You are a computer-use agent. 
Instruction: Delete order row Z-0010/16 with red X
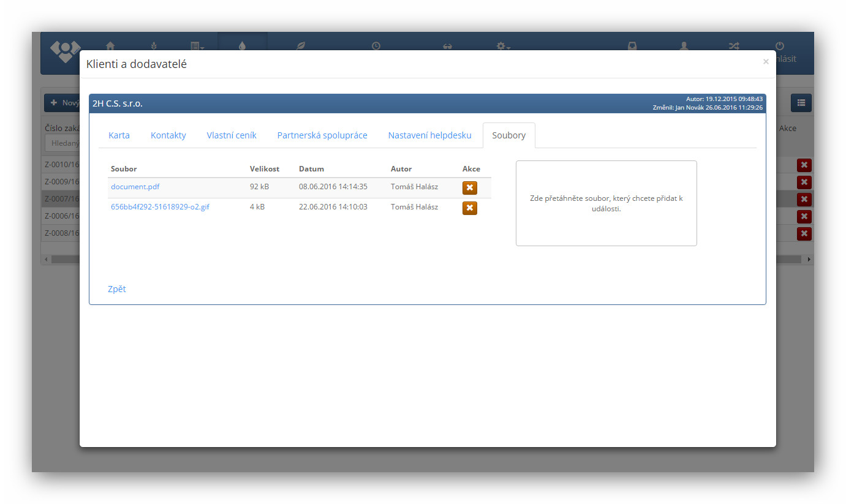click(x=804, y=165)
